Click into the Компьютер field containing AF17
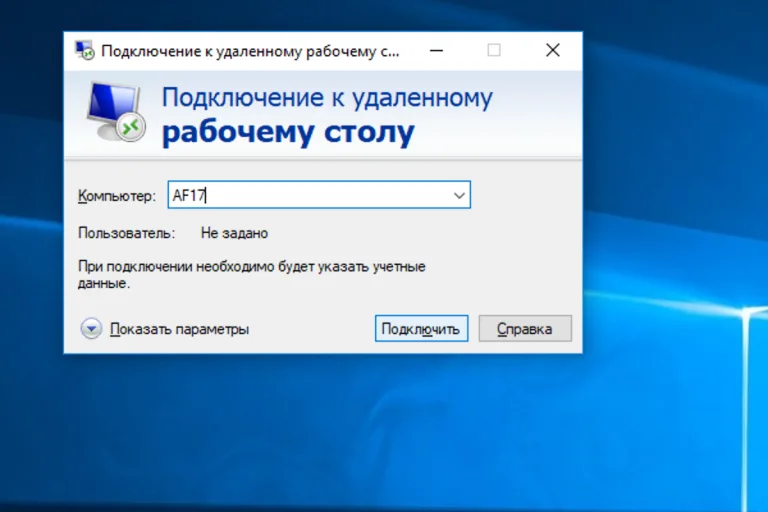 (x=319, y=195)
